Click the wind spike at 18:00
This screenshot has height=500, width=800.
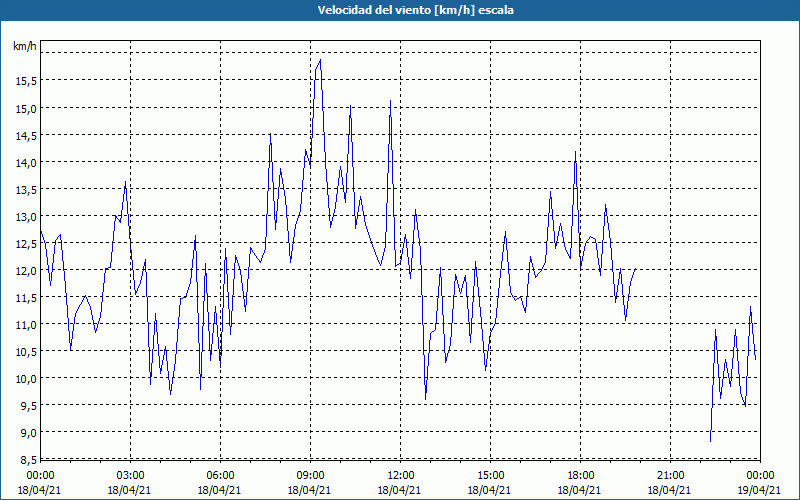pos(576,152)
